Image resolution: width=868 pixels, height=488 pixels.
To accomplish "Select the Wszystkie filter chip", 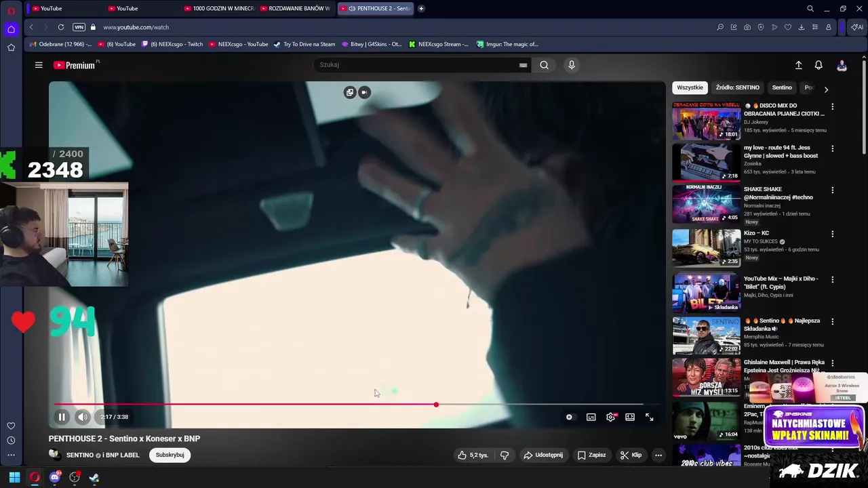I will click(690, 87).
